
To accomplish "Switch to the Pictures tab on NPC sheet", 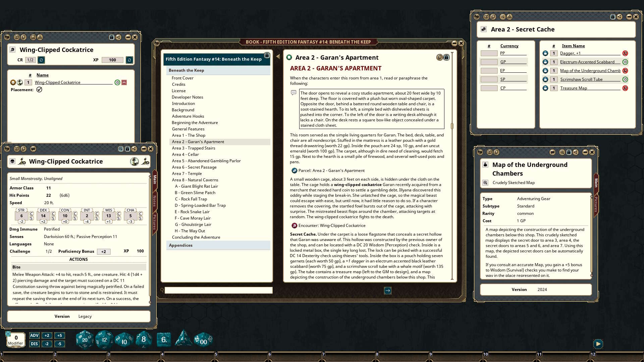I will coord(155,222).
